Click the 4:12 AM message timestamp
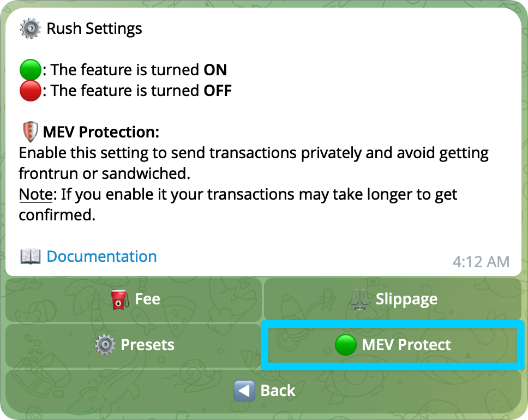This screenshot has height=420, width=528. (481, 262)
